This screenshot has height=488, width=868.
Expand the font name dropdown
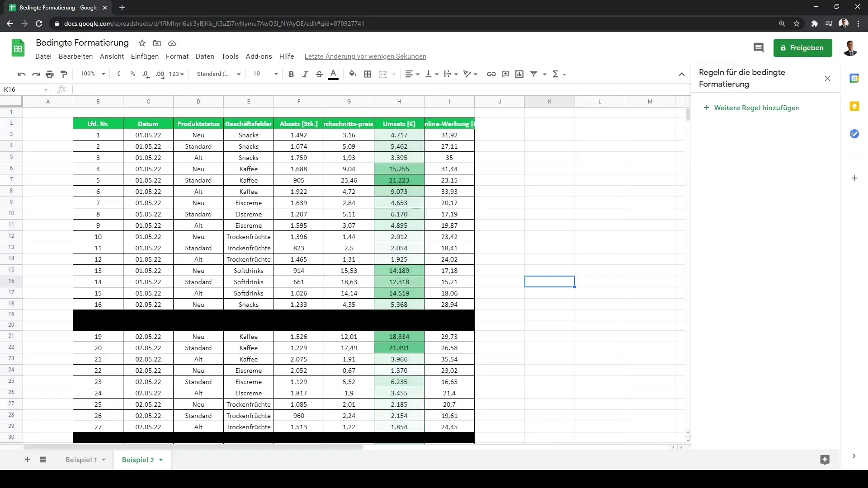[x=238, y=74]
